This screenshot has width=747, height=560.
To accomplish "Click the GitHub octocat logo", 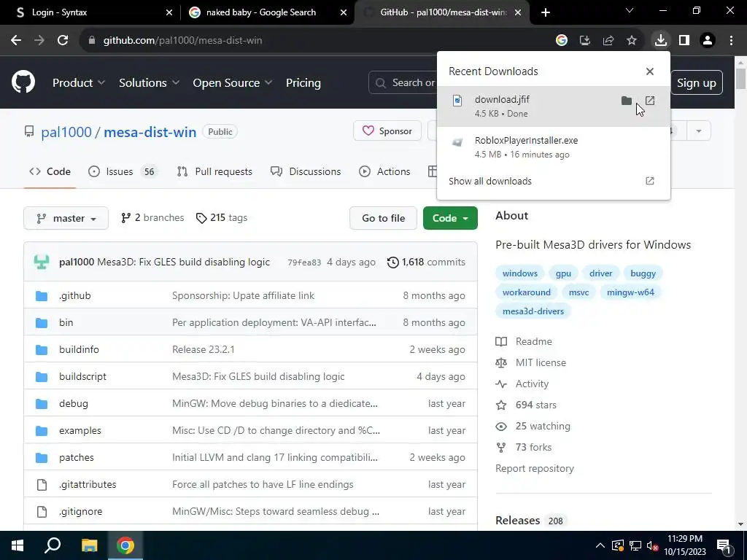I will click(x=23, y=82).
